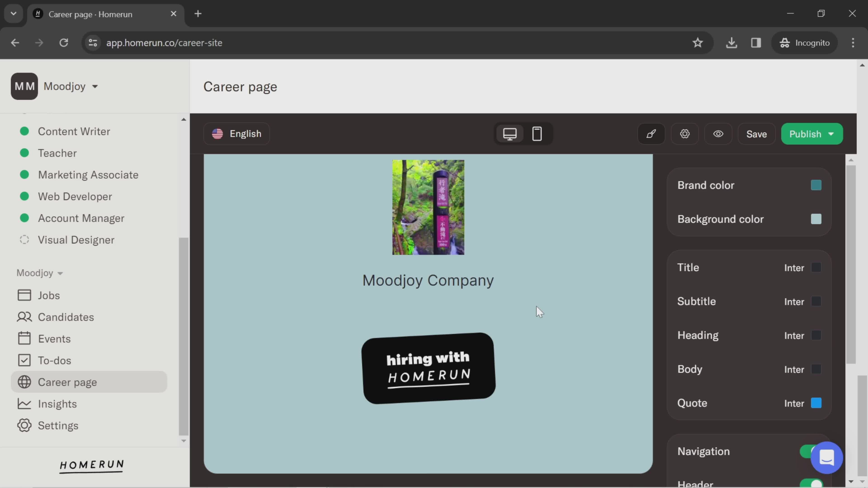Open Body font selector Inter
The image size is (868, 488).
click(794, 369)
